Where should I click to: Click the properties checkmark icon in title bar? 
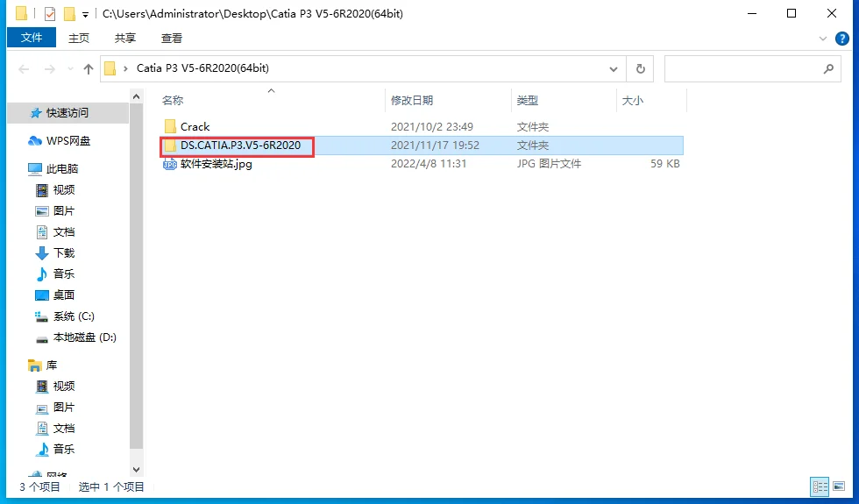[50, 14]
